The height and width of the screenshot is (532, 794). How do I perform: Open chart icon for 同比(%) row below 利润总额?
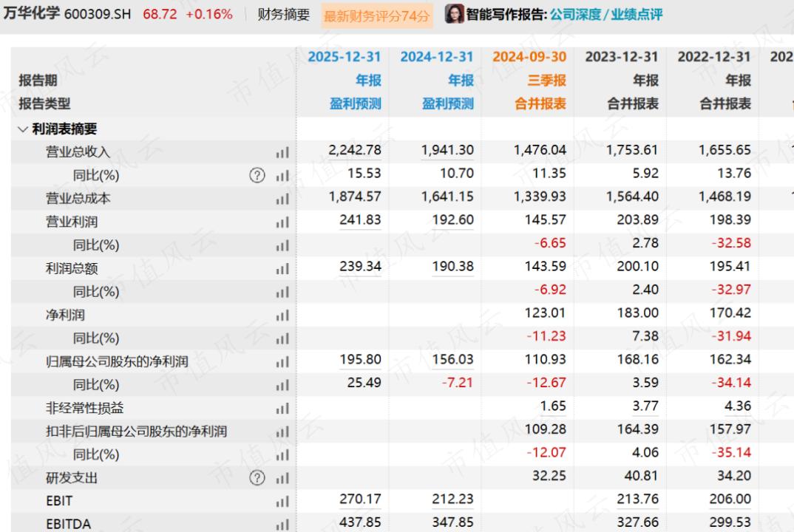[282, 292]
